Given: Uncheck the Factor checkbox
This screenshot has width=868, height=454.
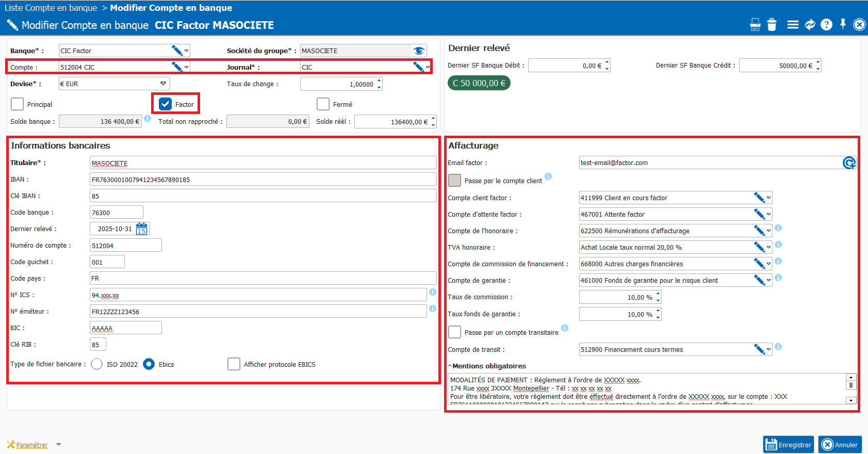Looking at the screenshot, I should coord(165,104).
